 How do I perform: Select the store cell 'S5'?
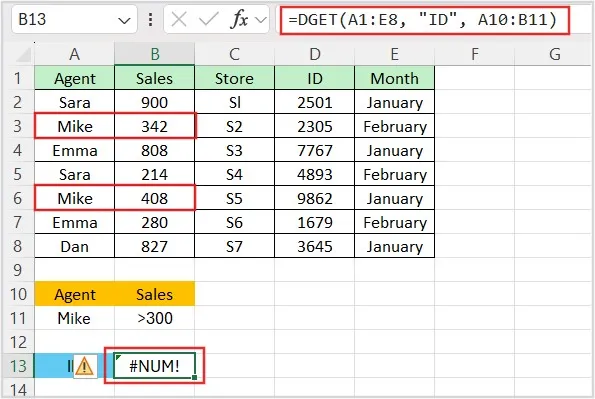tap(235, 198)
